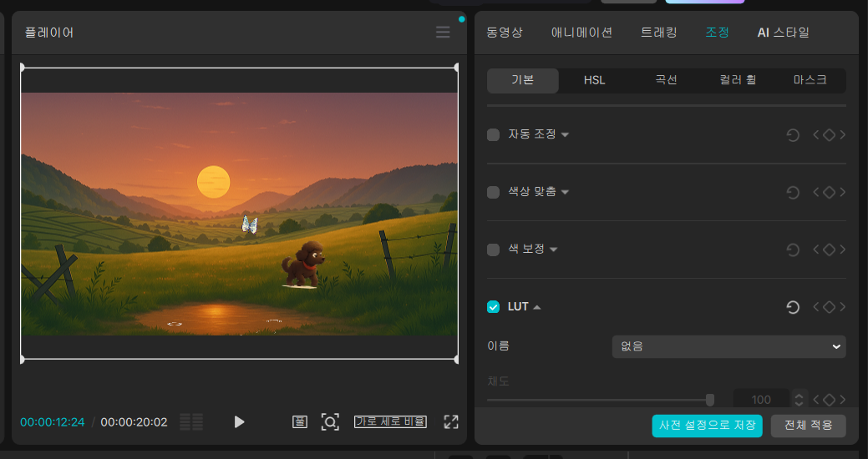The width and height of the screenshot is (868, 459).
Task: Go to previous keyframe in LUT row
Action: tap(815, 307)
